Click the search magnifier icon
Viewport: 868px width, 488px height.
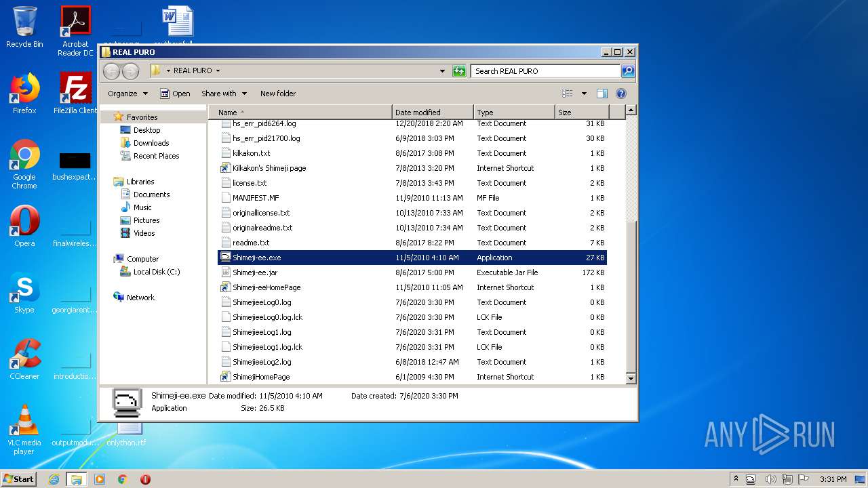point(628,70)
